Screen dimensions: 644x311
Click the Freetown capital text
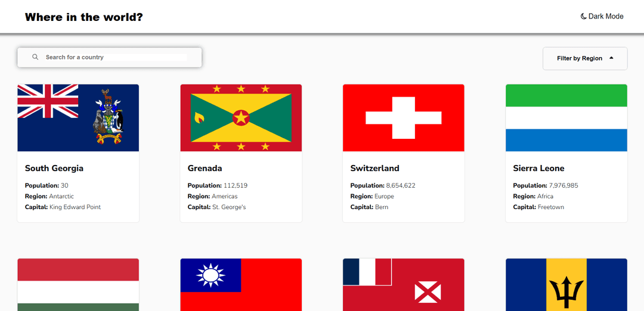click(x=551, y=207)
